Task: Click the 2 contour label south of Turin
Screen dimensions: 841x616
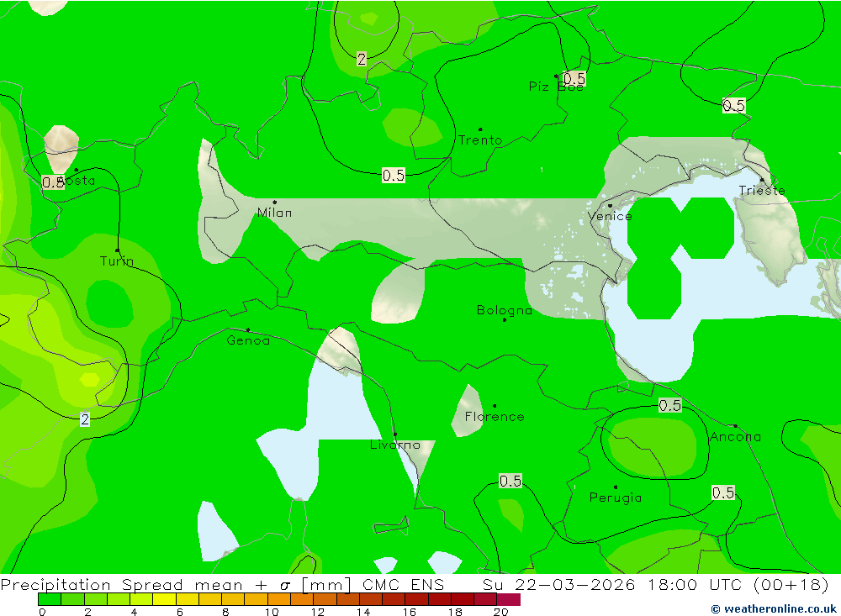Action: [x=85, y=419]
